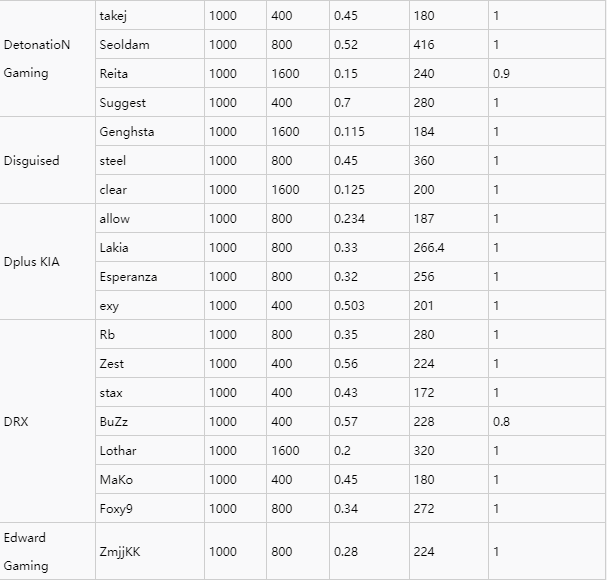
Task: Click the DRX team cell
Action: 16,422
